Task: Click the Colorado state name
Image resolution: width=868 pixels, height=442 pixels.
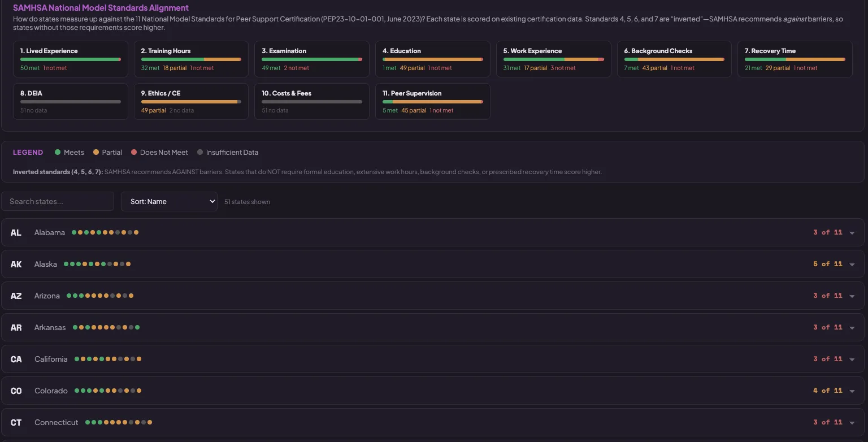Action: coord(51,391)
